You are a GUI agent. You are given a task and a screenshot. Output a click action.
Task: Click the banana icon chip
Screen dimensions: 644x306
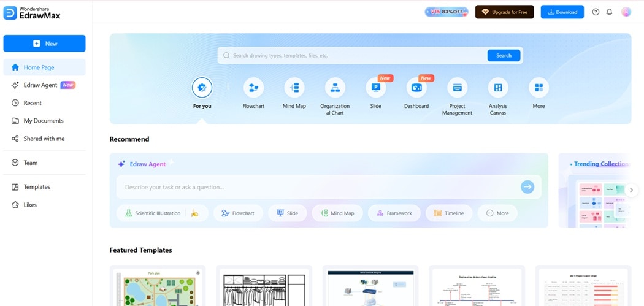pos(194,213)
